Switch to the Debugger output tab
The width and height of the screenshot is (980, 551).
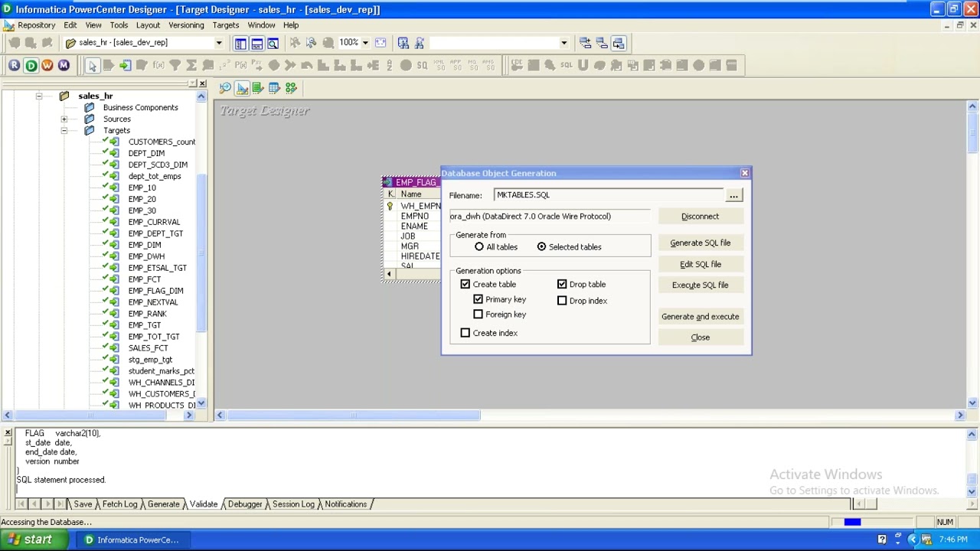pyautogui.click(x=245, y=504)
